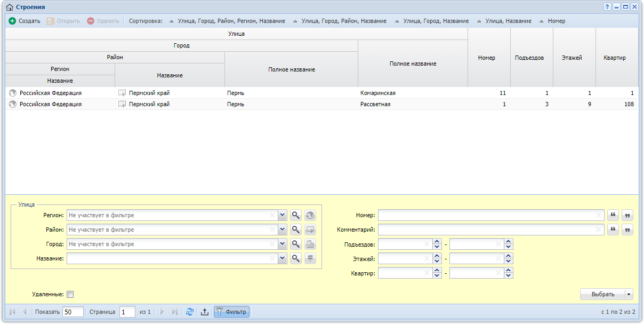Expand the Город filter dropdown
644x324 pixels.
click(x=283, y=244)
